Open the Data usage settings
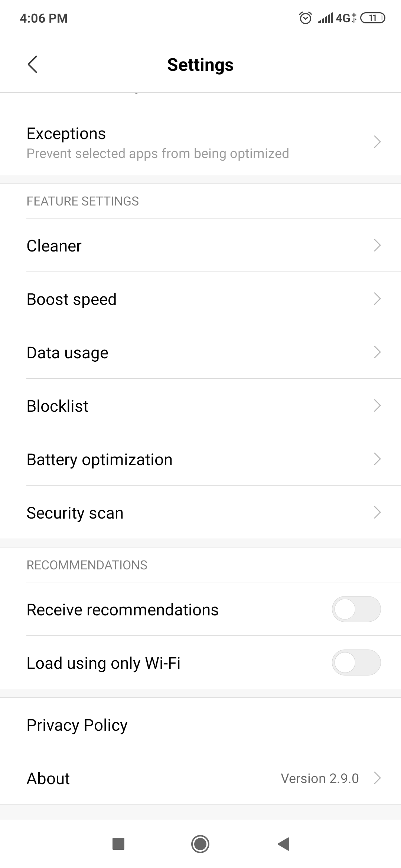The height and width of the screenshot is (868, 401). point(200,352)
